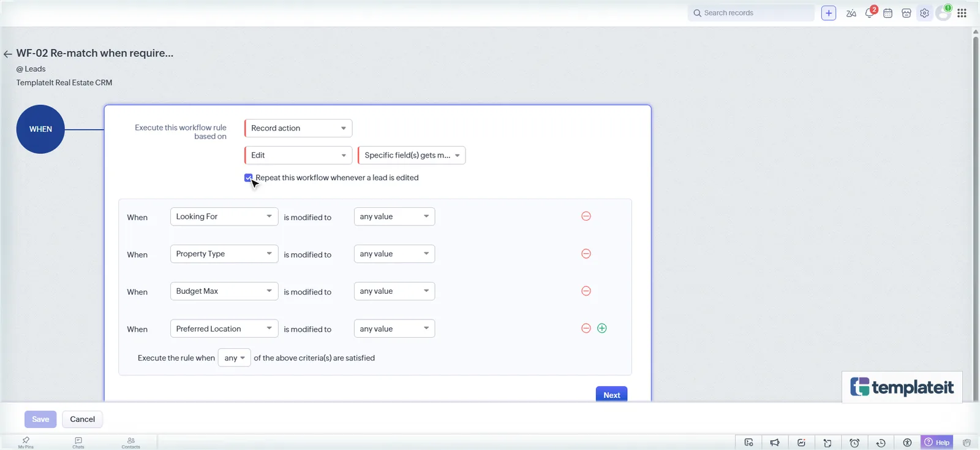This screenshot has height=450, width=980.
Task: Click the Cancel button
Action: (83, 419)
